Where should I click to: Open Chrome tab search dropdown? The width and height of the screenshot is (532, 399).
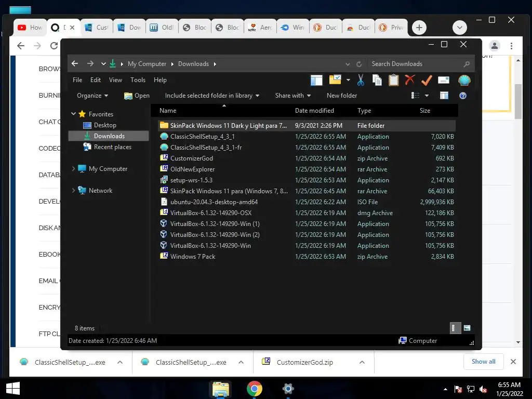point(460,28)
